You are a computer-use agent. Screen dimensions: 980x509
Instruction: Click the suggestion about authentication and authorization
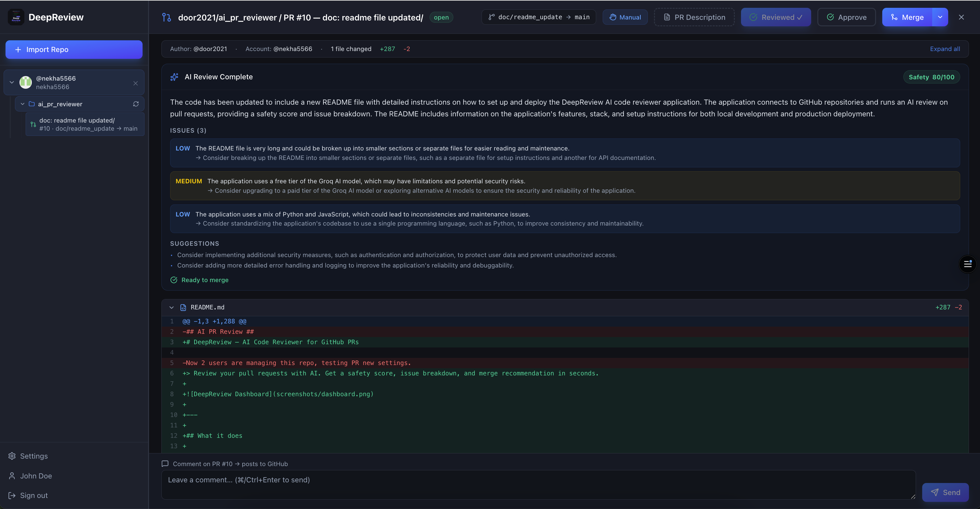[x=397, y=255]
